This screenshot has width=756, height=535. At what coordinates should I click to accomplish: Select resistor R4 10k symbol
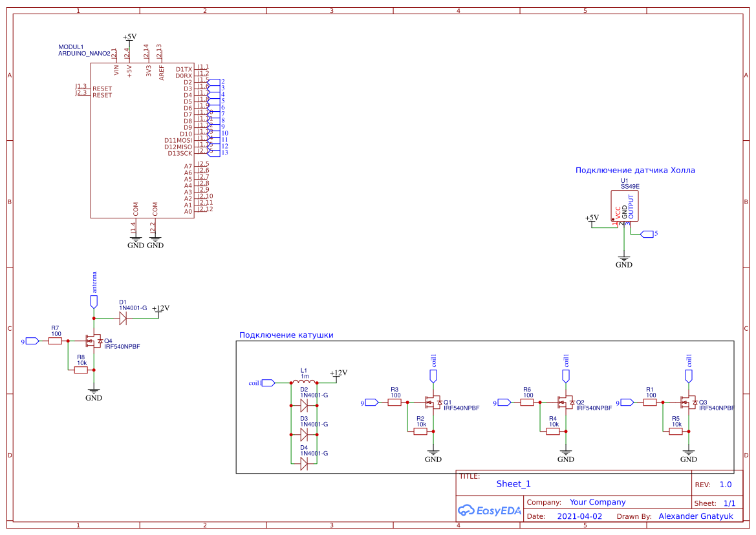(553, 431)
